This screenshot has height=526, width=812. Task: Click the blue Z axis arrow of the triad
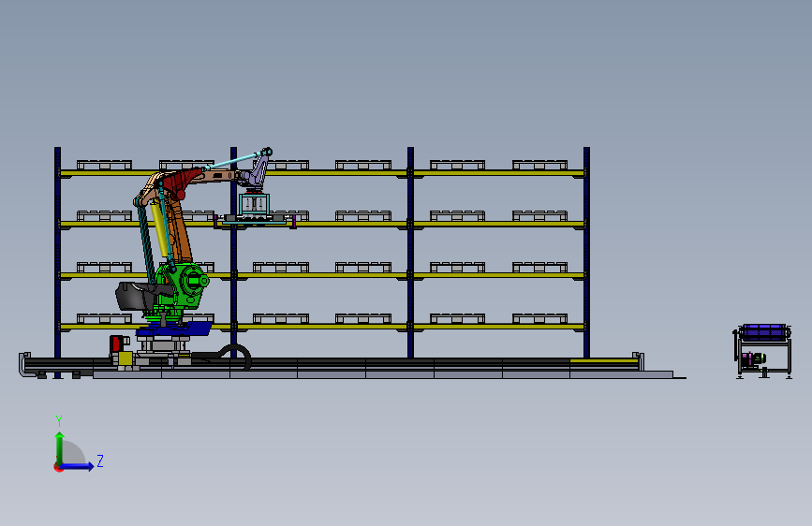78,466
